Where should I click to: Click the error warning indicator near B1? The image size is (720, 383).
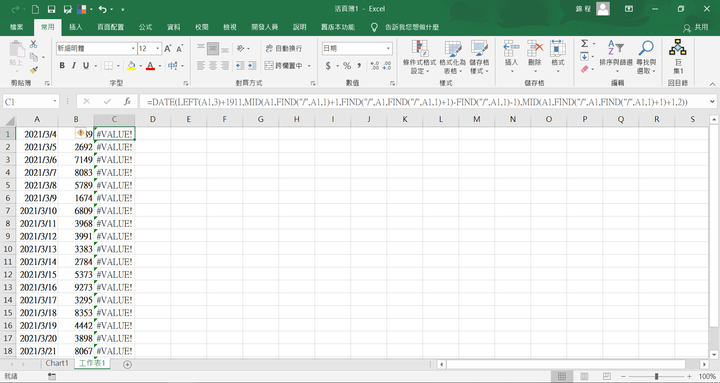pos(80,133)
